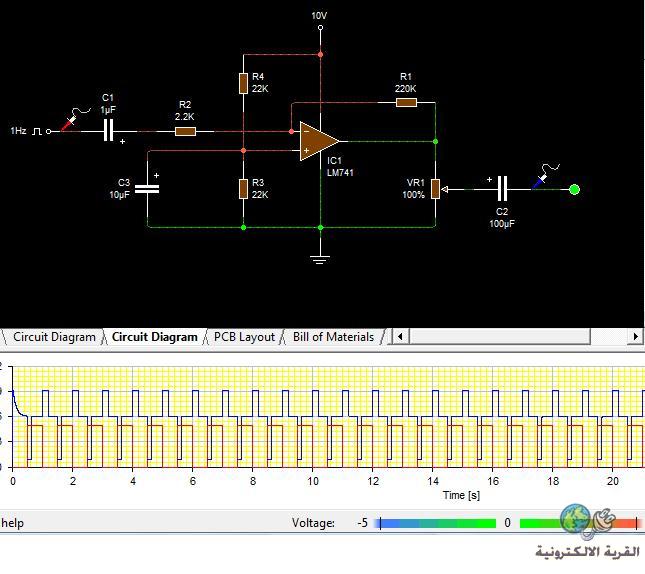This screenshot has width=645, height=574.
Task: Switch to first Circuit Diagram tab
Action: (x=54, y=337)
